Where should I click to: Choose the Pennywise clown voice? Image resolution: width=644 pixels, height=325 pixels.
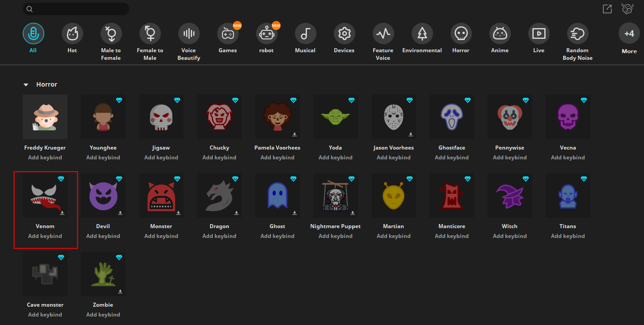[x=510, y=117]
